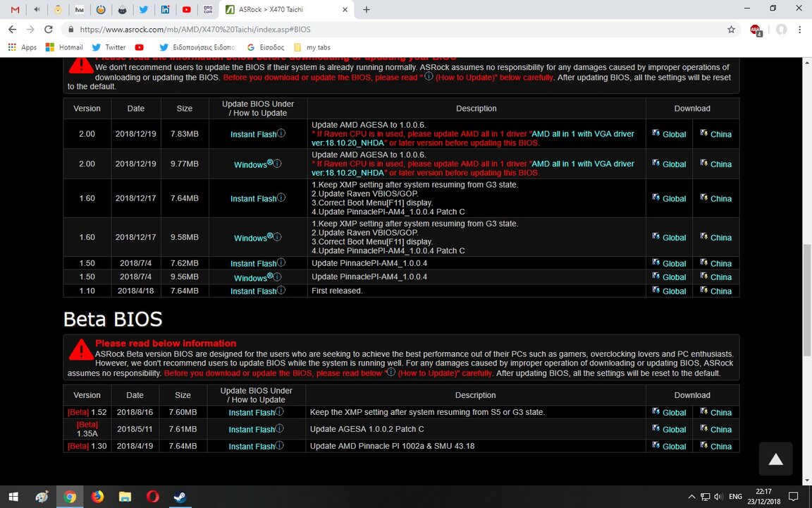The image size is (812, 508).
Task: Open the Twitter bookmark in bookmarks bar
Action: point(109,47)
